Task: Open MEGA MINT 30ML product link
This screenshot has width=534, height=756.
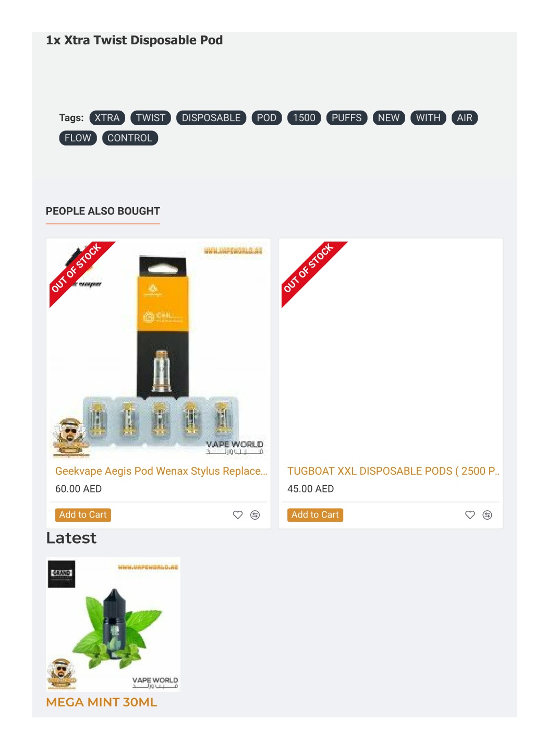Action: coord(102,702)
